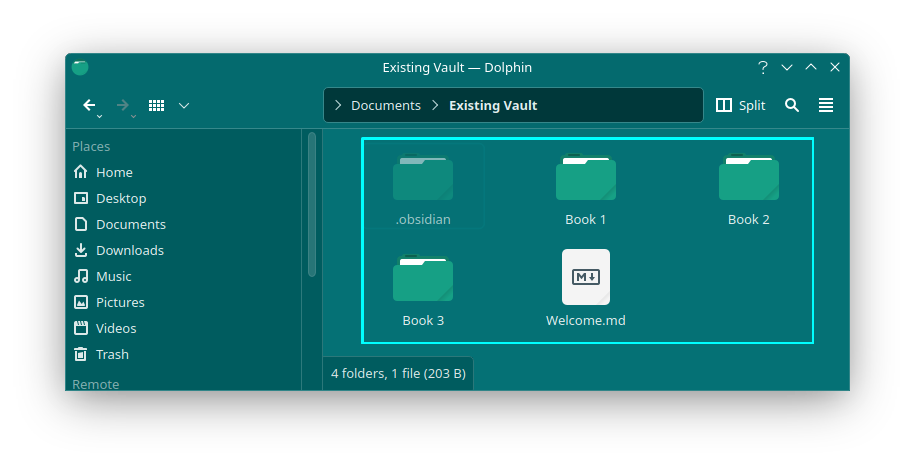The width and height of the screenshot is (915, 468).
Task: Open the search tool
Action: click(792, 105)
